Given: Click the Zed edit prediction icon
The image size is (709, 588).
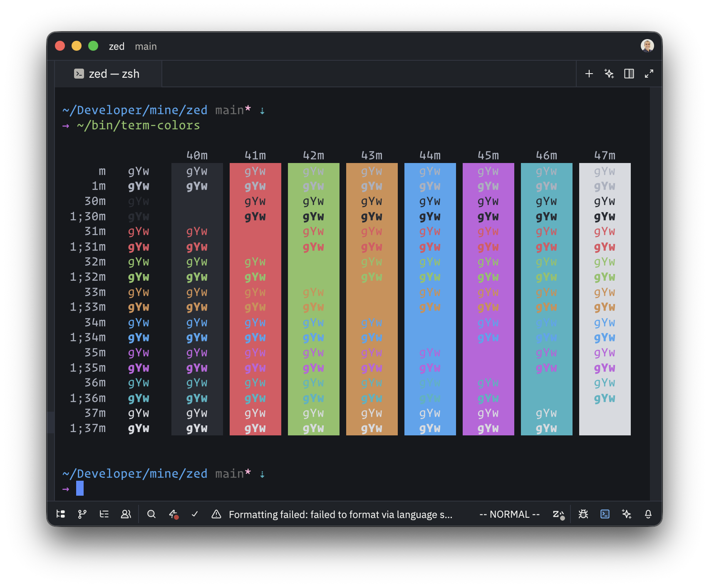Looking at the screenshot, I should tap(558, 515).
